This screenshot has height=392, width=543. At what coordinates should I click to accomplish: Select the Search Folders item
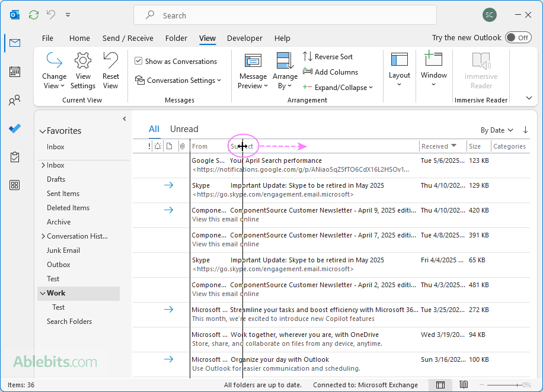coord(69,322)
